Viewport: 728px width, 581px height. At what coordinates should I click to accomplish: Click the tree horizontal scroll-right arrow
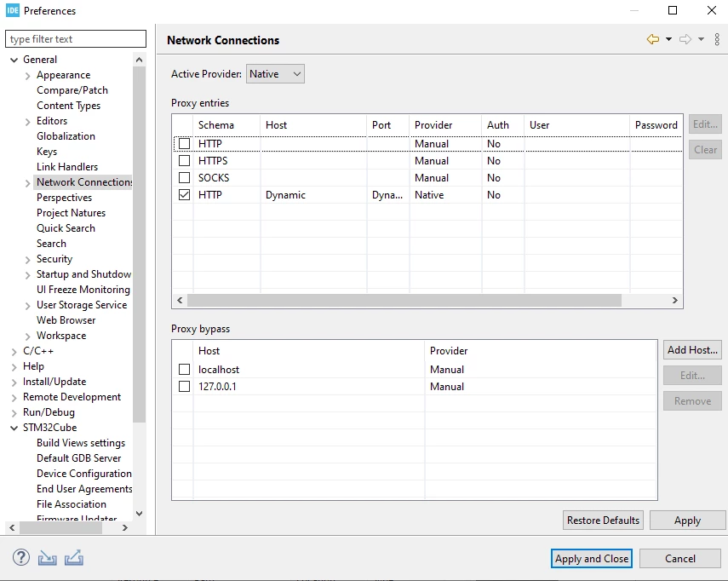pos(125,527)
